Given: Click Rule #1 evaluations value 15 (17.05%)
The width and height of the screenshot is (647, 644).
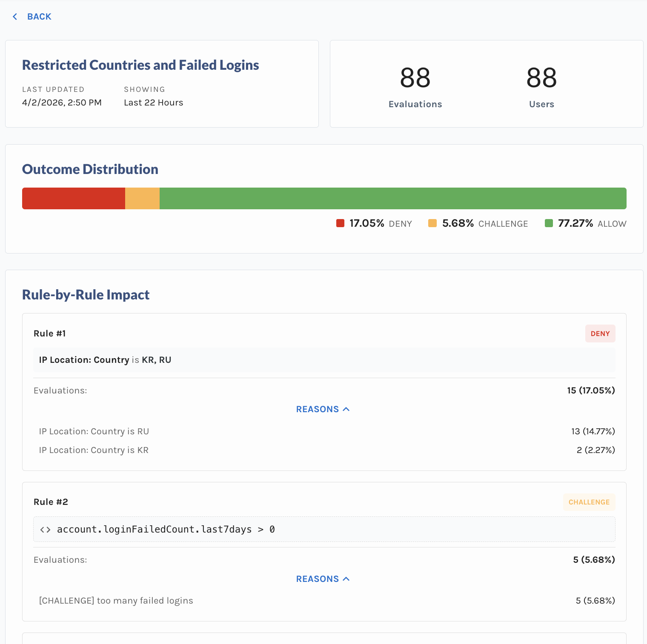Looking at the screenshot, I should pyautogui.click(x=591, y=390).
